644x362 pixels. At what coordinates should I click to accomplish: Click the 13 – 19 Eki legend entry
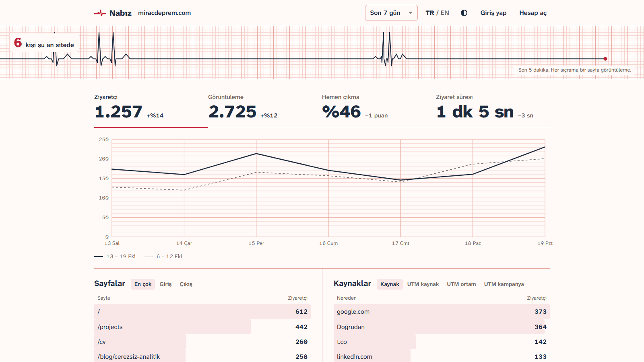coord(115,256)
